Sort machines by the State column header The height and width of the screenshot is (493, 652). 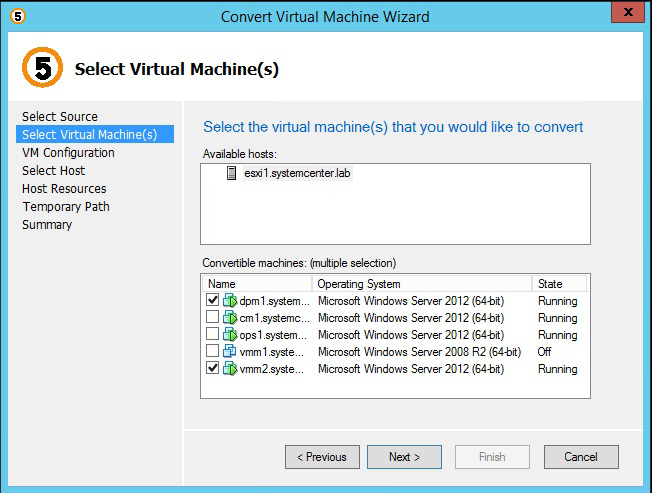[560, 284]
